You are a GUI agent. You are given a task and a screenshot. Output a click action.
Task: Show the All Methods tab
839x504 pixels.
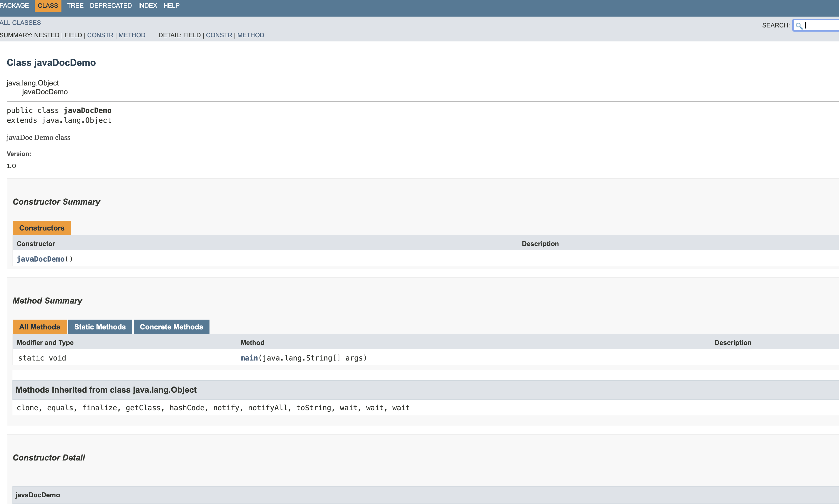click(x=39, y=327)
